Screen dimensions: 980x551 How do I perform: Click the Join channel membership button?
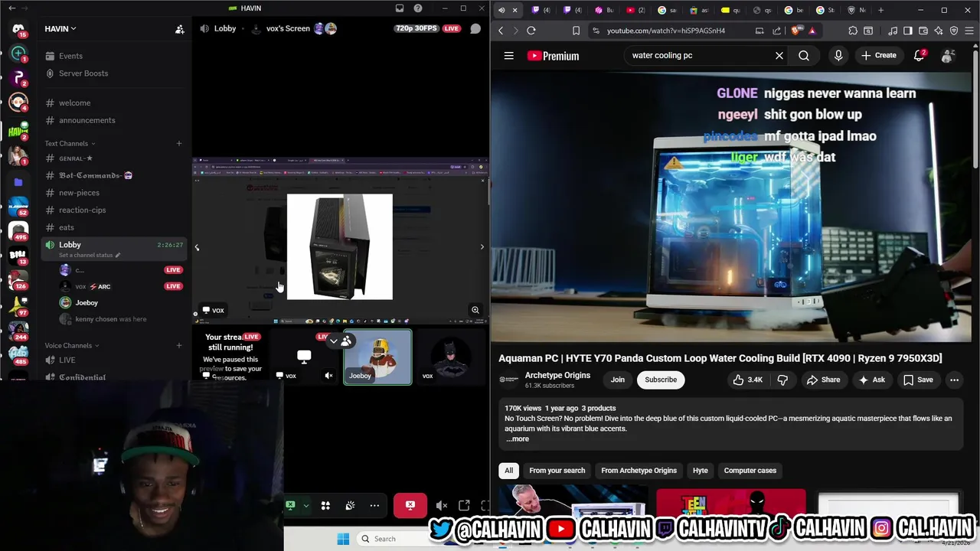coord(618,380)
